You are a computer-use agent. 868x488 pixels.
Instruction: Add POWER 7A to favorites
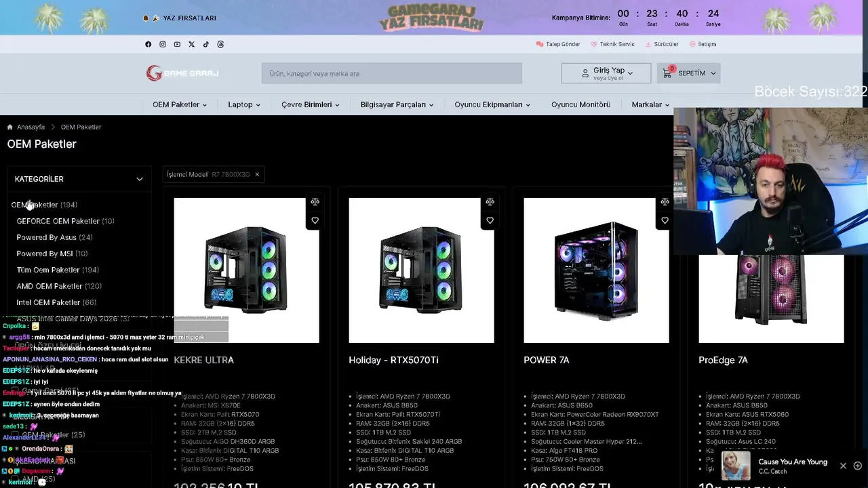[665, 220]
